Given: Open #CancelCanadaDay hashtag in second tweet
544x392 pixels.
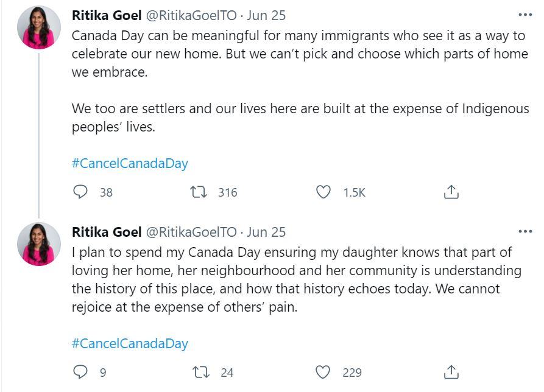Looking at the screenshot, I should (130, 343).
